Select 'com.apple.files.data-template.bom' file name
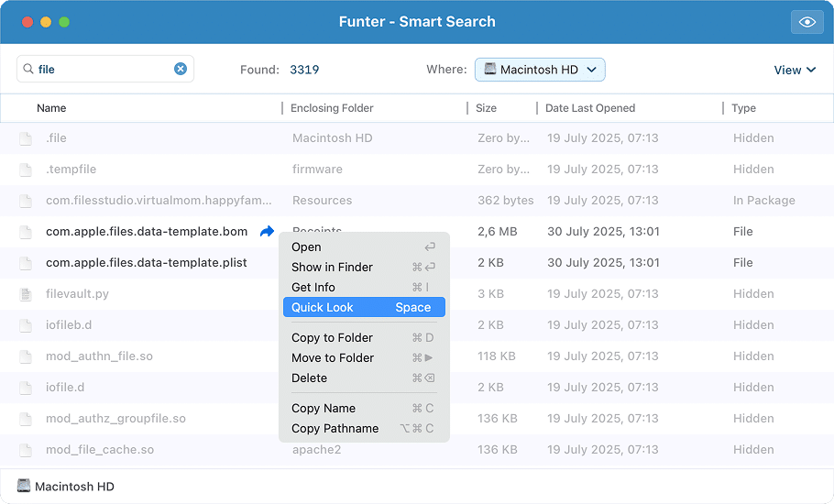834x504 pixels. point(147,231)
